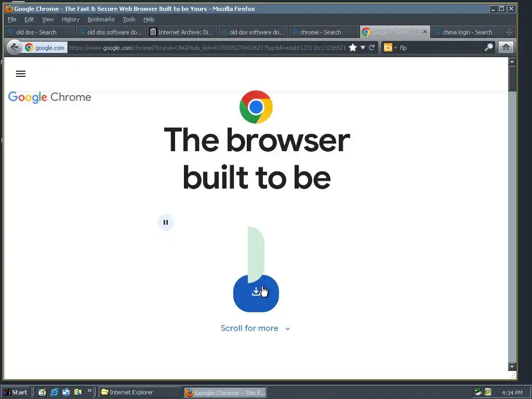
Task: Open the Tools menu
Action: (x=129, y=19)
